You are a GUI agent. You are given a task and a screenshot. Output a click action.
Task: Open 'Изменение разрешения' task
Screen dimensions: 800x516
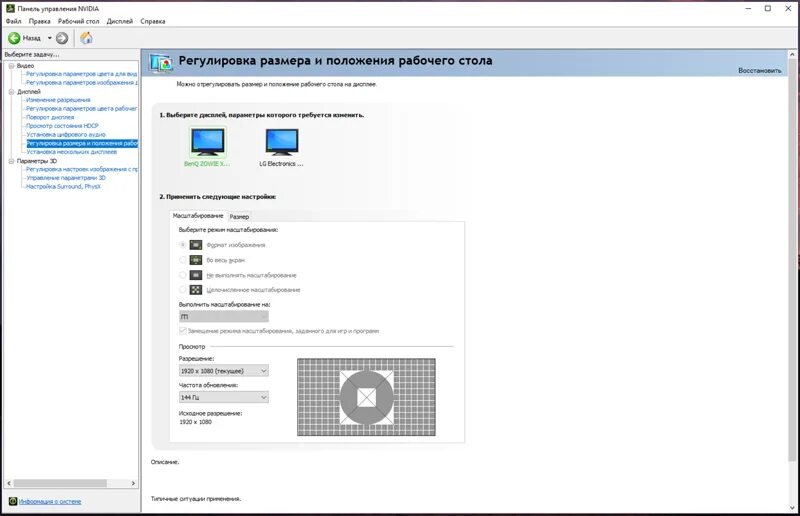pyautogui.click(x=58, y=100)
